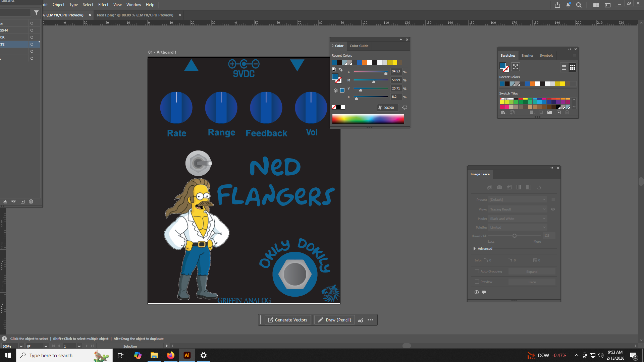Switch to the Color Guide tab
Image resolution: width=644 pixels, height=362 pixels.
click(x=359, y=46)
